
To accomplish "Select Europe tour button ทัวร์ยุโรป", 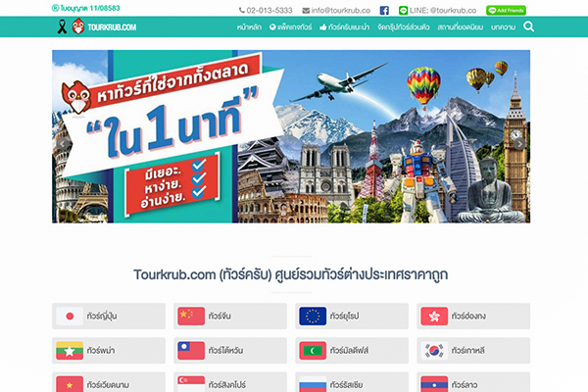I will [x=352, y=316].
